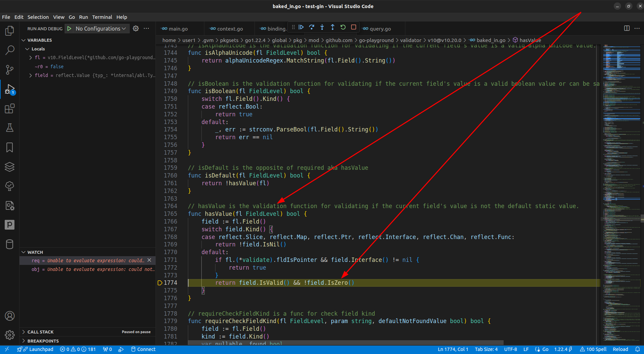The height and width of the screenshot is (354, 644).
Task: Open the Edit menu
Action: 19,17
